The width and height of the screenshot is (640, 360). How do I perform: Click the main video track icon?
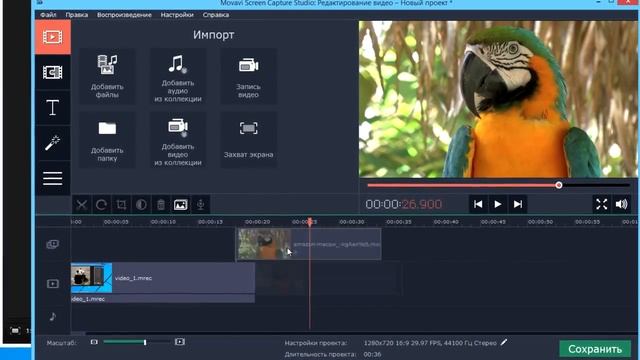pyautogui.click(x=53, y=283)
